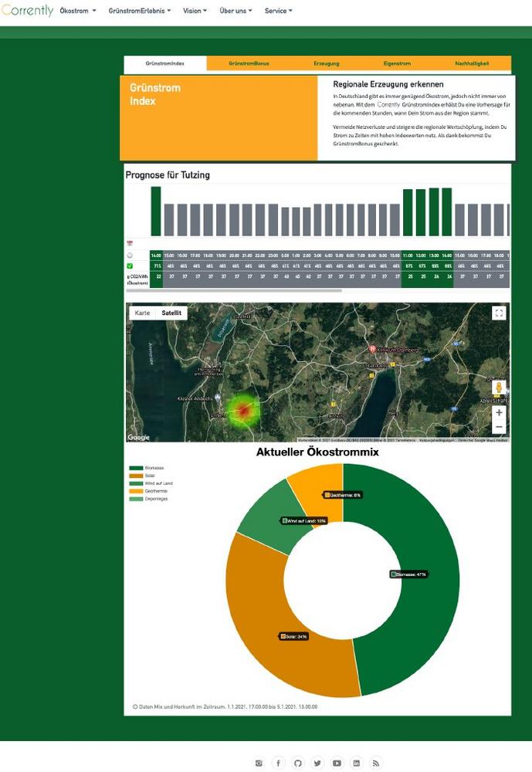Expand the GrünstromErlebnis dropdown
This screenshot has height=772, width=532.
tap(140, 10)
